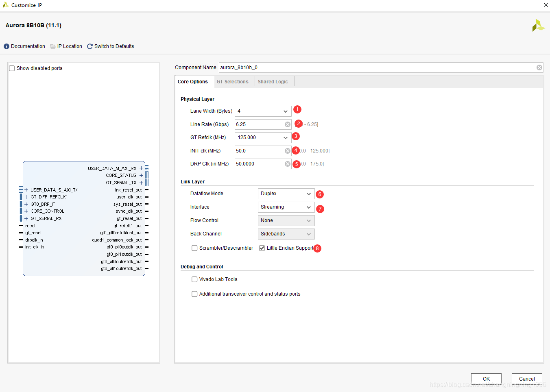Enable Scrambler/Descrambler checkbox
550x392 pixels.
194,248
